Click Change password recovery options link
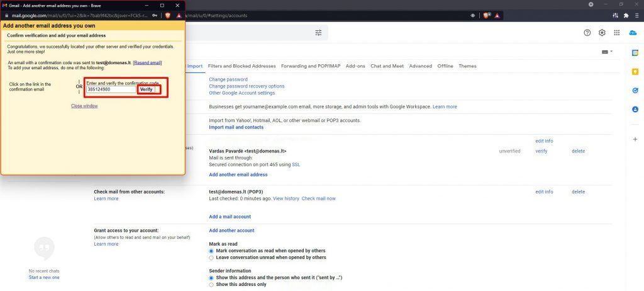The image size is (644, 291). 247,86
